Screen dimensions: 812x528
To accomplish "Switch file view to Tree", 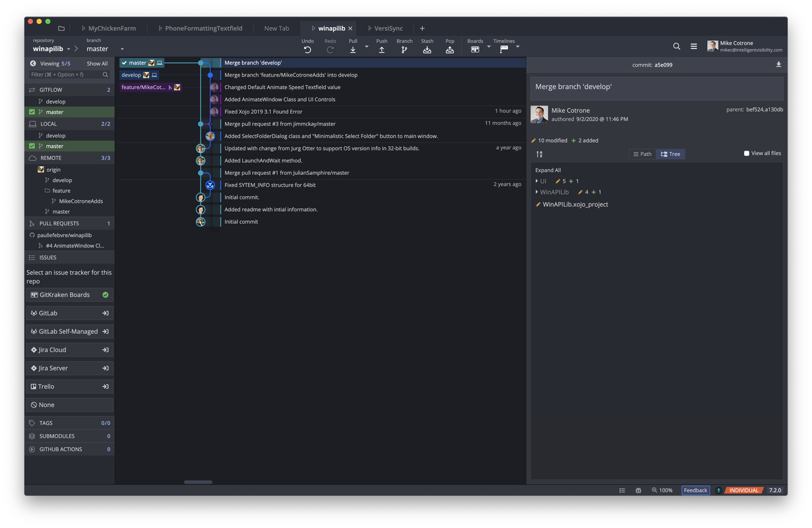I will (670, 154).
